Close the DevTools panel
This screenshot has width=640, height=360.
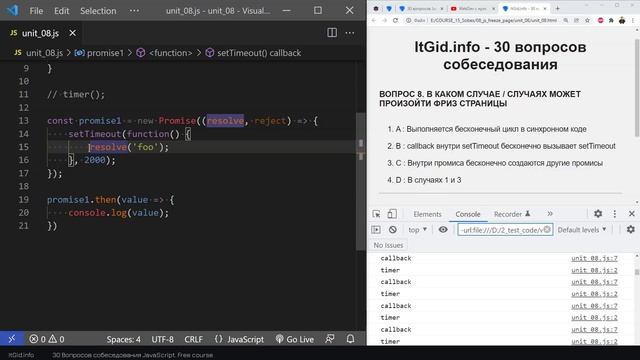[631, 214]
